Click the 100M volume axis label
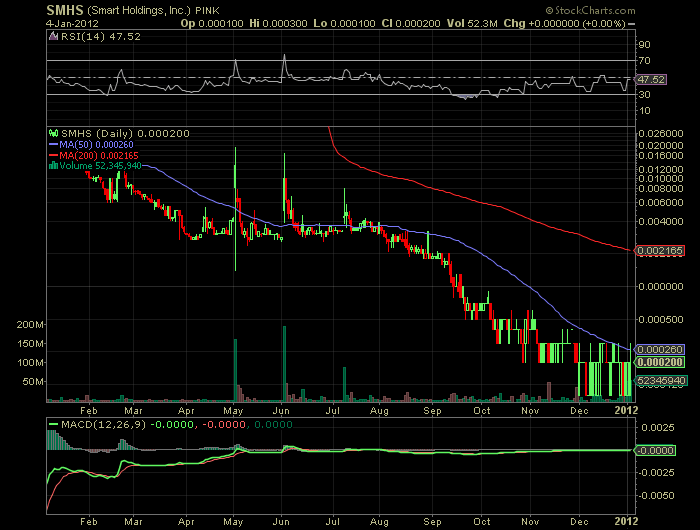The image size is (700, 530). (x=30, y=363)
